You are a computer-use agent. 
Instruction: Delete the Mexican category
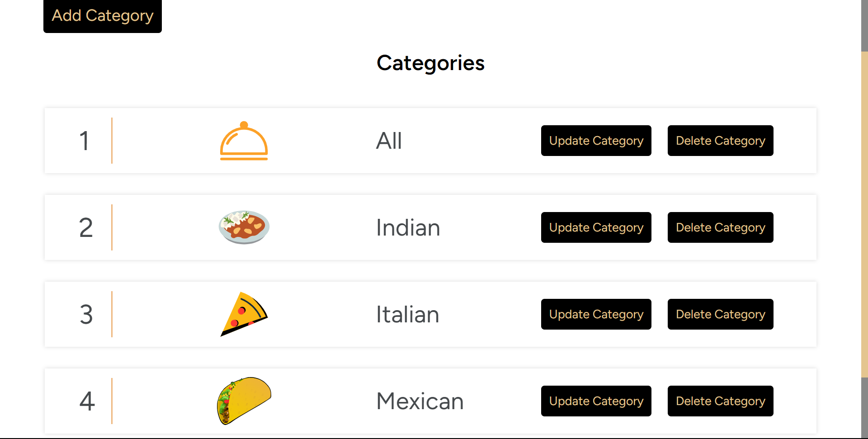720,401
